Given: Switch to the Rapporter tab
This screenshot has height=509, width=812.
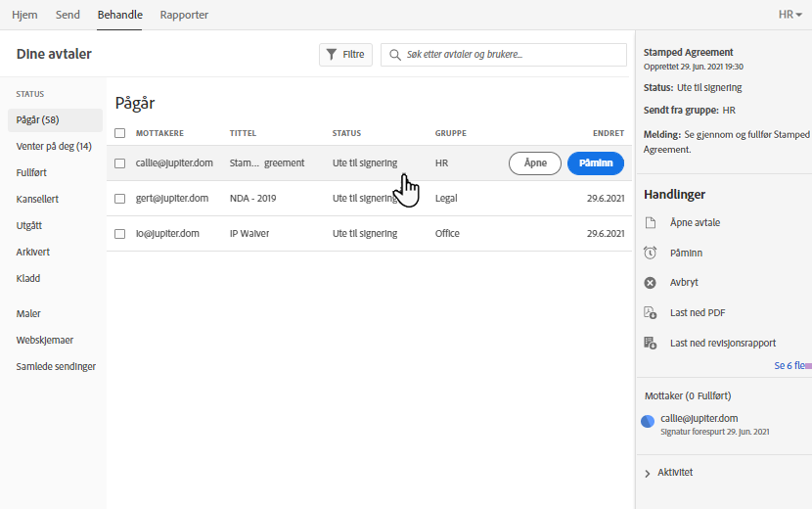Looking at the screenshot, I should click(x=184, y=15).
